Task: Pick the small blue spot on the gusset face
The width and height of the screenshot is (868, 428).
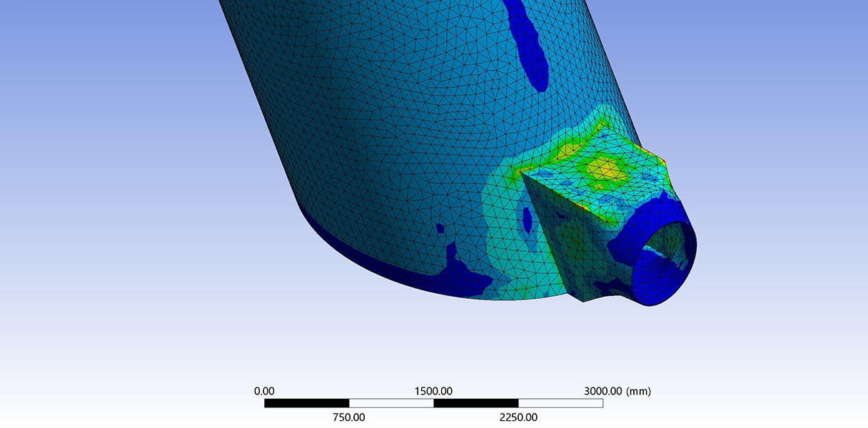Action: [527, 219]
